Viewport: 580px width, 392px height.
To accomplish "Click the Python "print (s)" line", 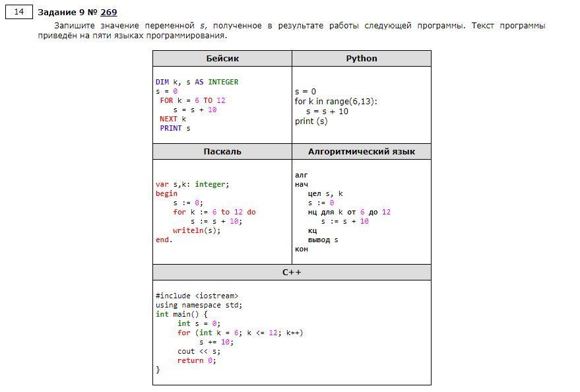I will pyautogui.click(x=311, y=121).
